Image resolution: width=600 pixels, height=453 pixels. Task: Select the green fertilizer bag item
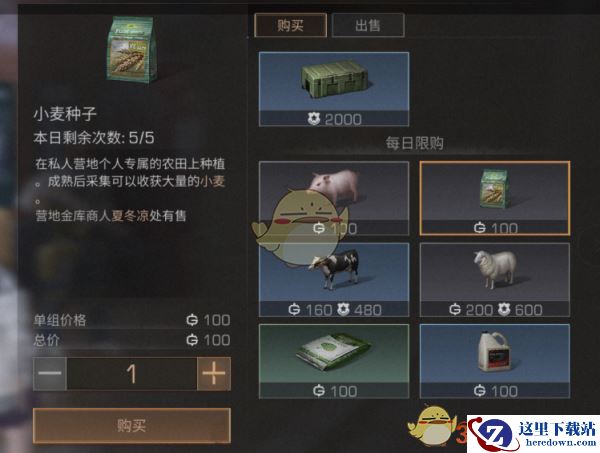point(334,361)
